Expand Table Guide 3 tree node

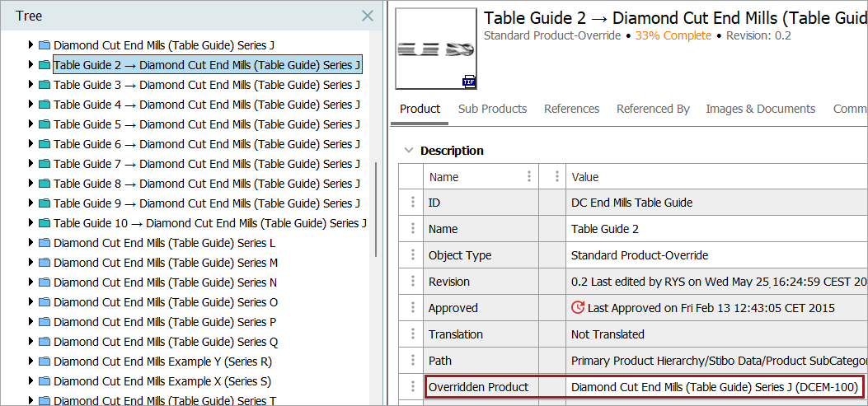click(31, 85)
